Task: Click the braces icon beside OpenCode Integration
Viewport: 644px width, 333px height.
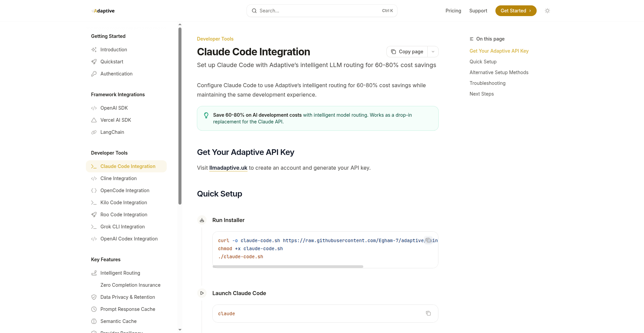Action: (94, 190)
